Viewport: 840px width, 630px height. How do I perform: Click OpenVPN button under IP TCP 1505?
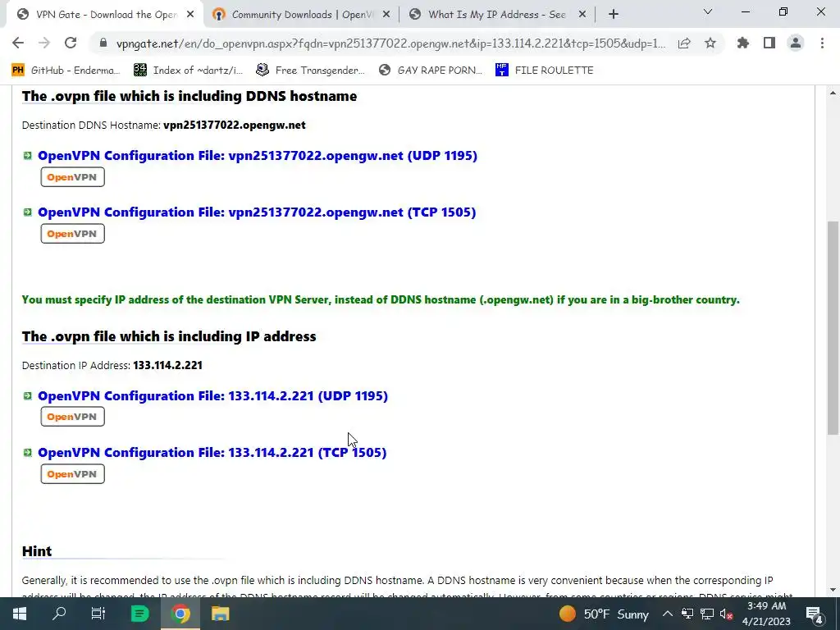click(x=72, y=474)
